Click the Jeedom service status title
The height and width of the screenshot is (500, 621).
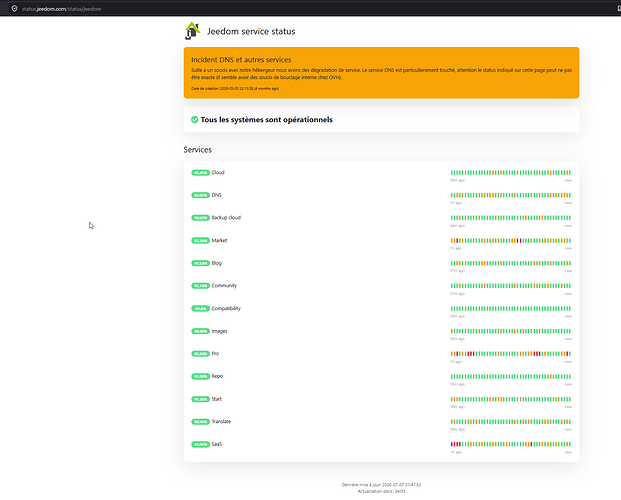coord(251,31)
